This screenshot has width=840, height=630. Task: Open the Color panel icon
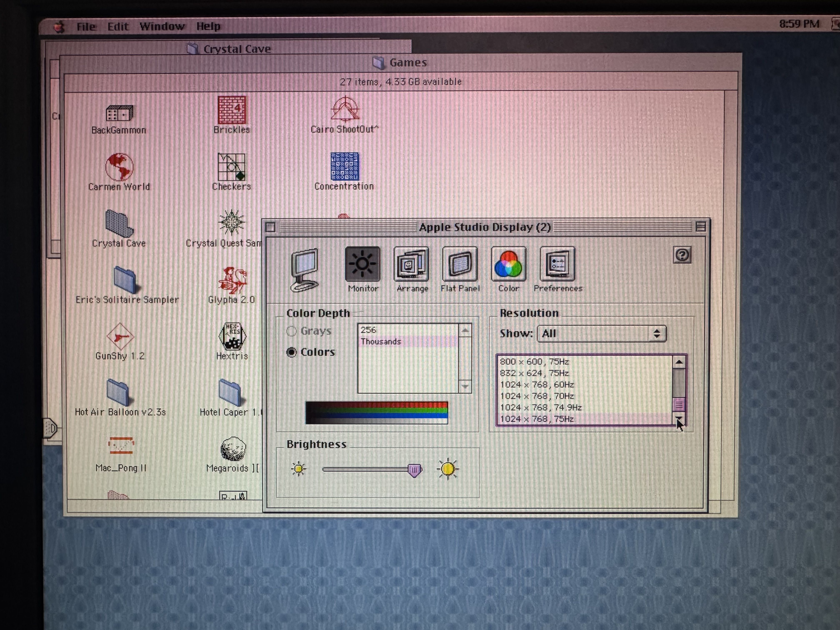pyautogui.click(x=509, y=264)
